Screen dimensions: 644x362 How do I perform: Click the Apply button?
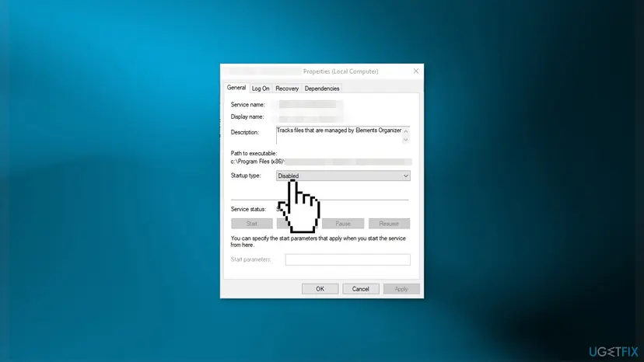(401, 289)
